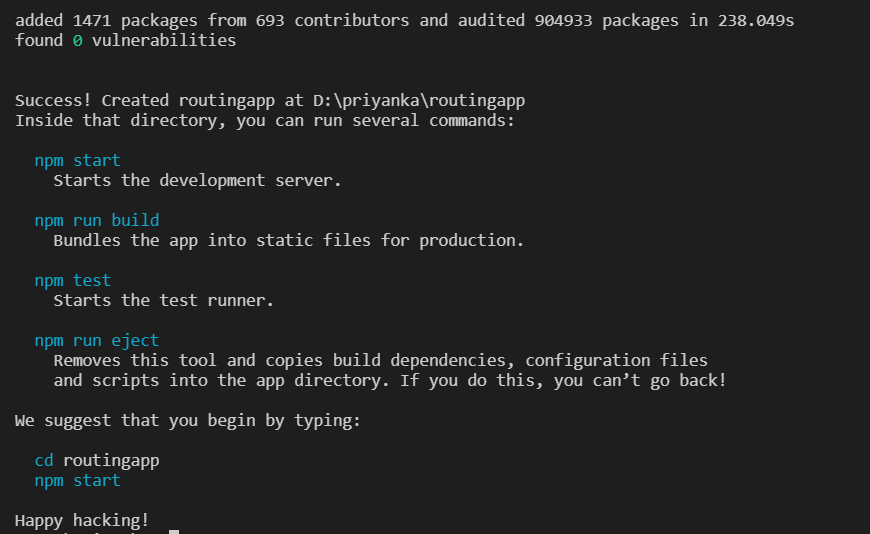
Task: Click 'We suggest that you begin by typing:' line
Action: pyautogui.click(x=188, y=421)
